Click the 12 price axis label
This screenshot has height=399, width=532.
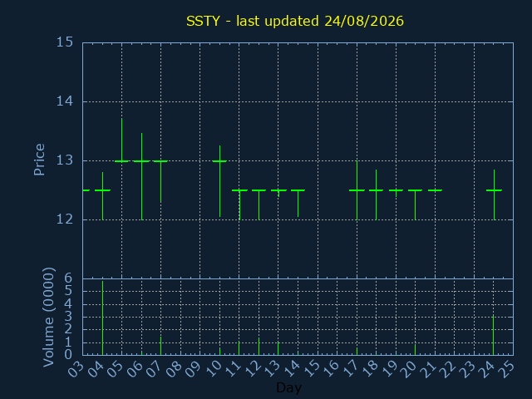pyautogui.click(x=65, y=219)
